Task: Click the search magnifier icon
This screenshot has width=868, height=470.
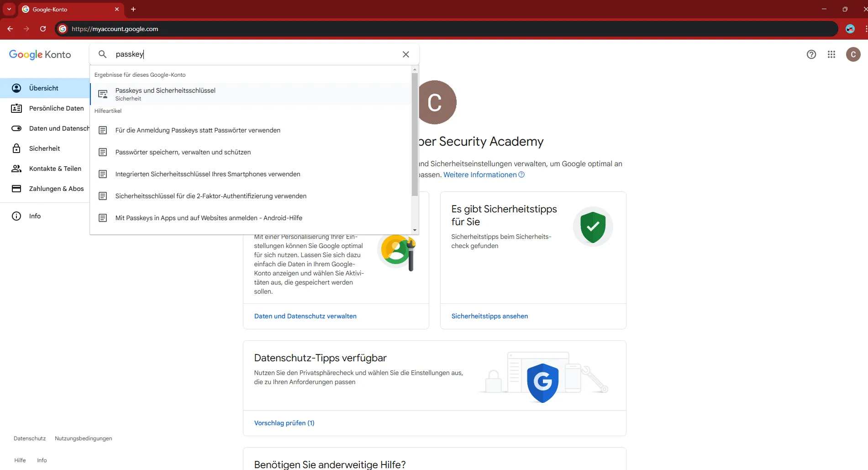Action: coord(103,54)
